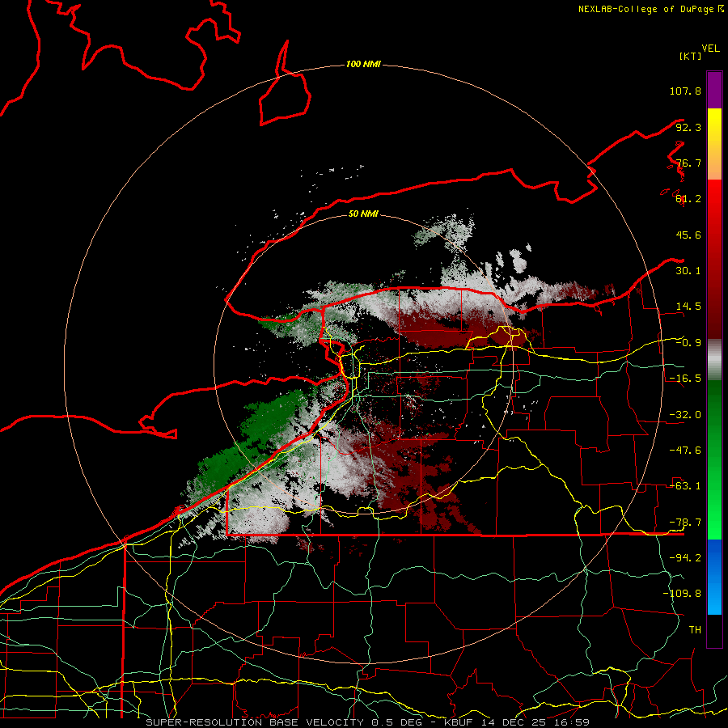Click the -94.2 velocity scale value

[x=685, y=558]
